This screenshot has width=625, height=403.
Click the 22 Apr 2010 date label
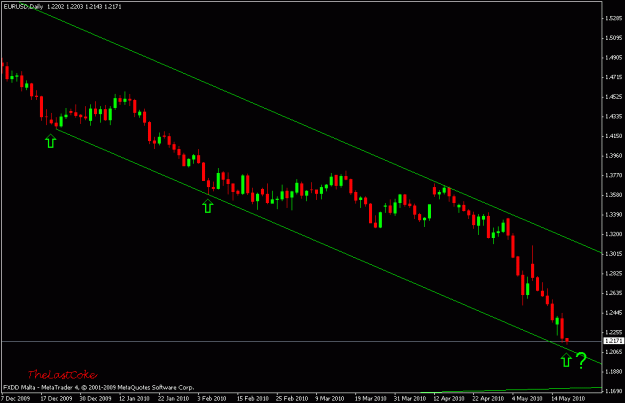click(488, 398)
